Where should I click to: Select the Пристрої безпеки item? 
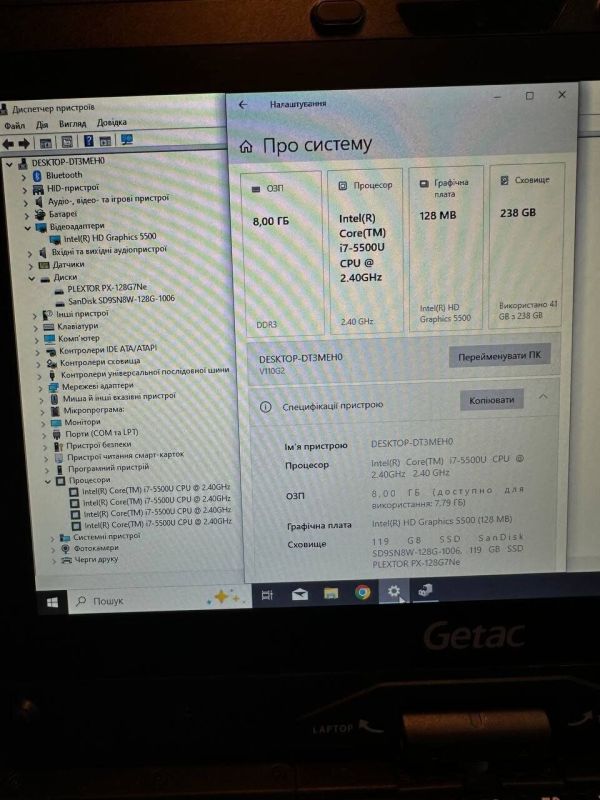[98, 445]
